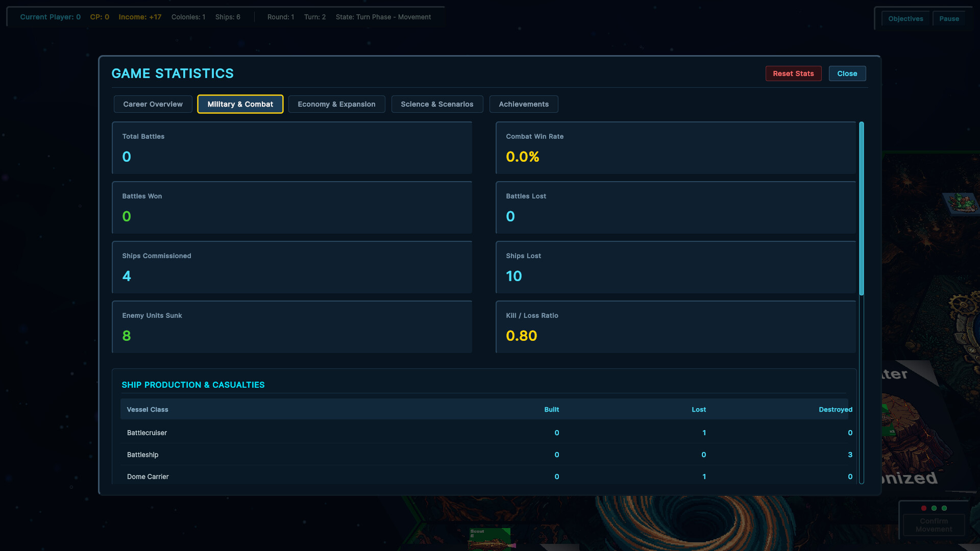Click the Ships: 6 status text

point(228,17)
